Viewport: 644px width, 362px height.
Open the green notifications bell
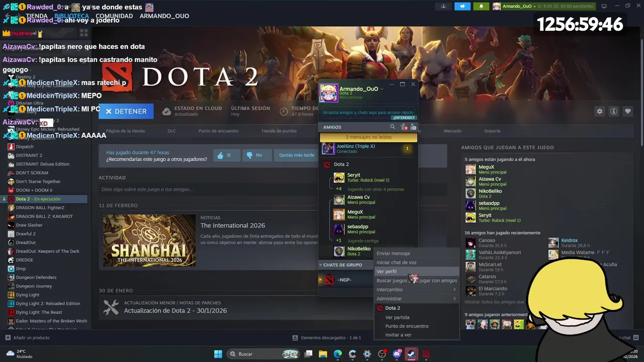481,7
